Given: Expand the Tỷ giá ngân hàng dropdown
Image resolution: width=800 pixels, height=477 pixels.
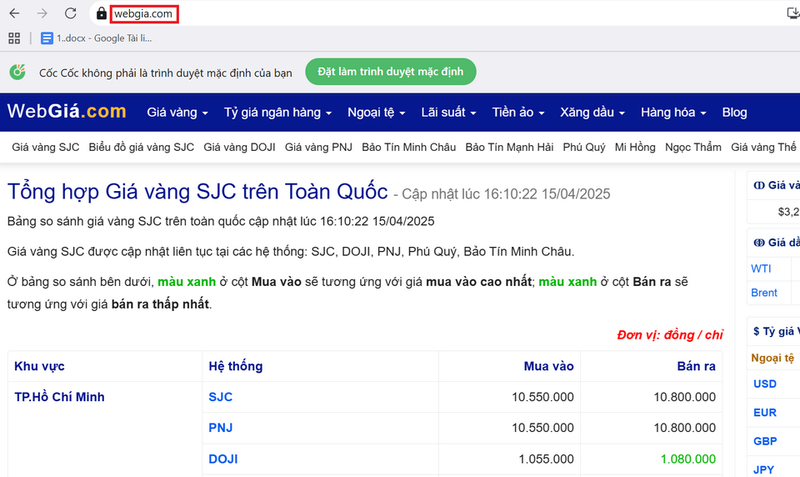Looking at the screenshot, I should pos(278,112).
